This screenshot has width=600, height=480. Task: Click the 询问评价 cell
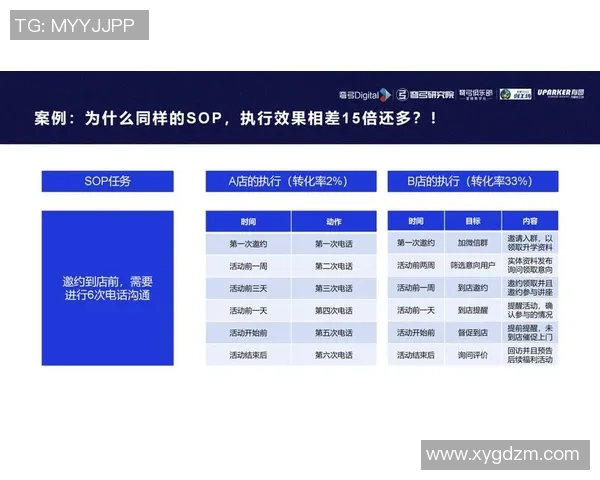(473, 355)
